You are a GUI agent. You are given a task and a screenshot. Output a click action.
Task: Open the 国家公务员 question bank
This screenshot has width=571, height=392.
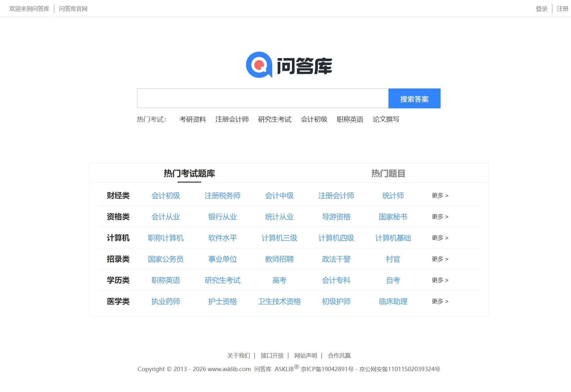click(x=166, y=259)
